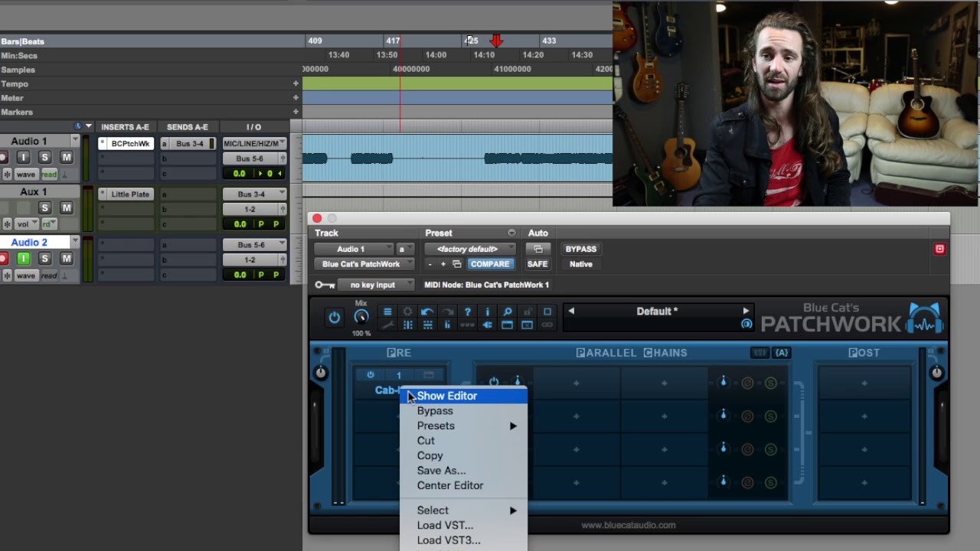
Task: Open Aux 1 track view selector 'vol'
Action: (x=26, y=224)
